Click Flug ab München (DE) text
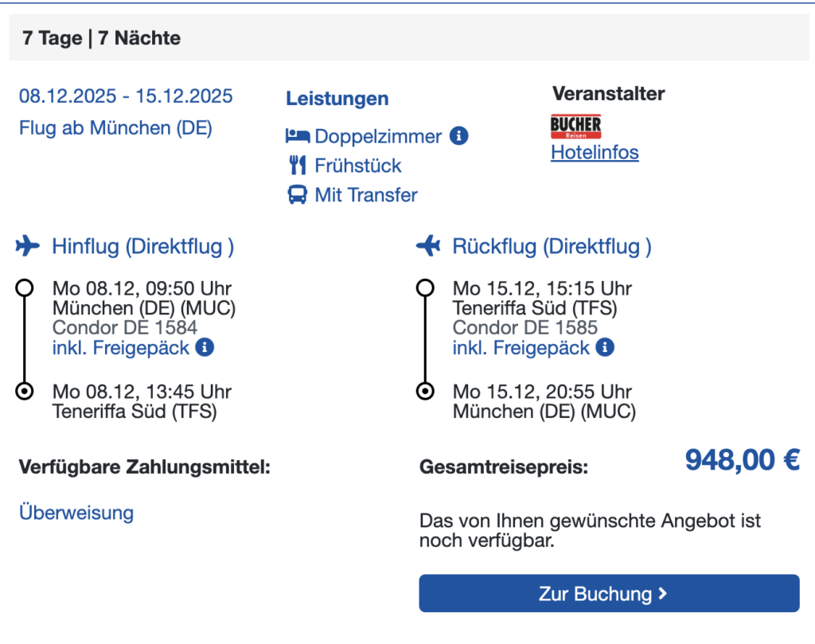The height and width of the screenshot is (644, 815). click(x=116, y=128)
